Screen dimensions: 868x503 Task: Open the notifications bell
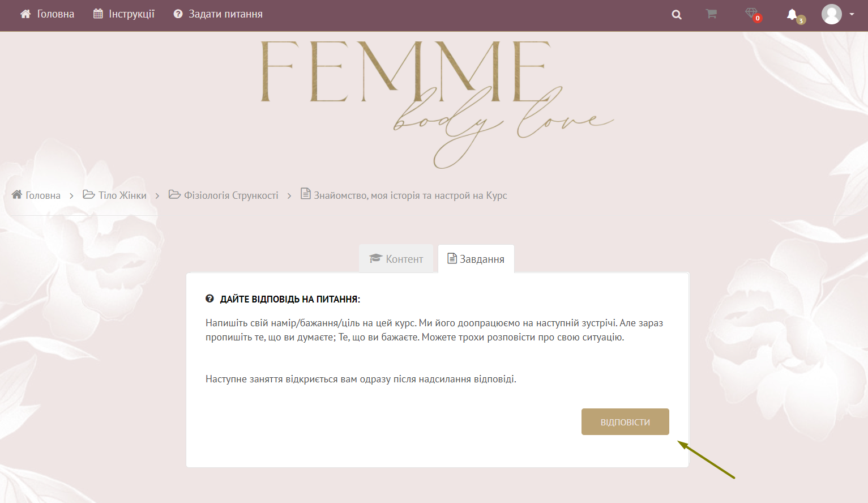click(x=792, y=14)
